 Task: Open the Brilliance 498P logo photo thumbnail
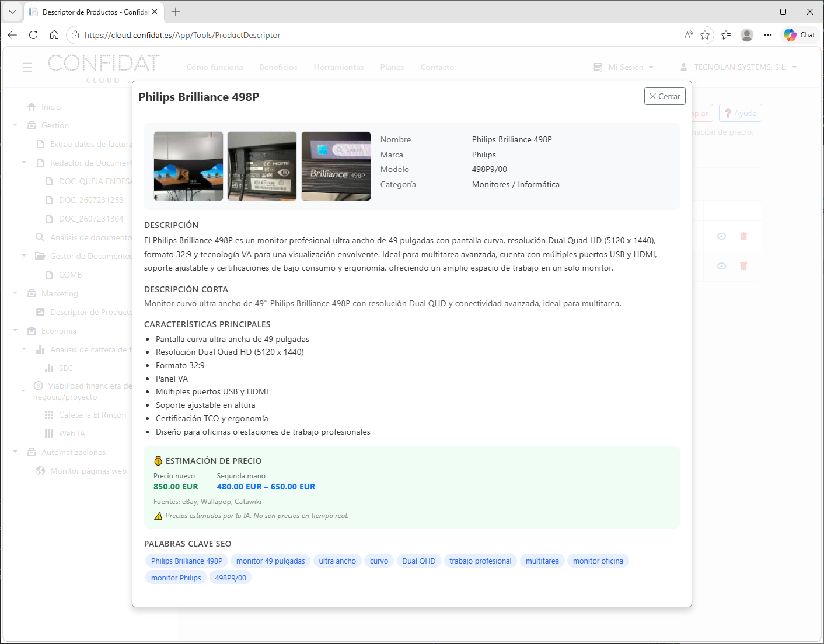click(336, 166)
